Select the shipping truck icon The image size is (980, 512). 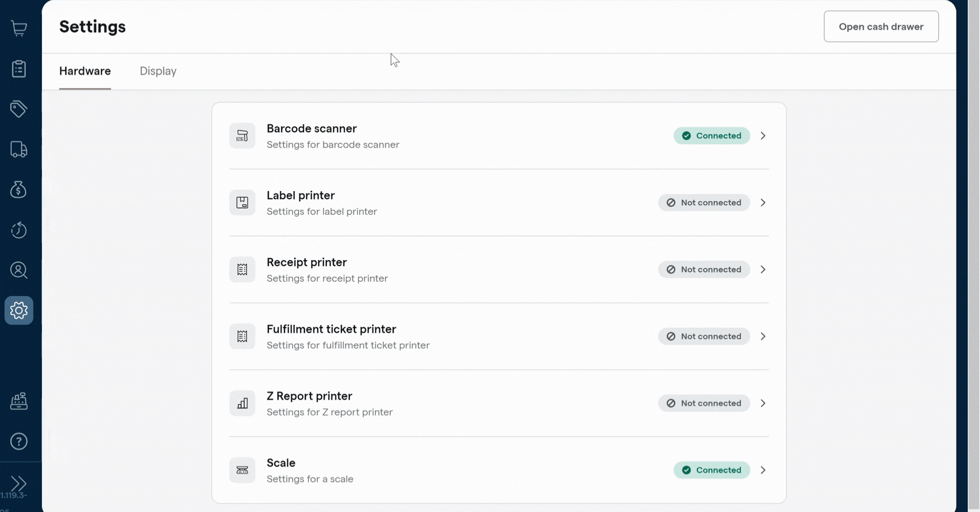19,149
